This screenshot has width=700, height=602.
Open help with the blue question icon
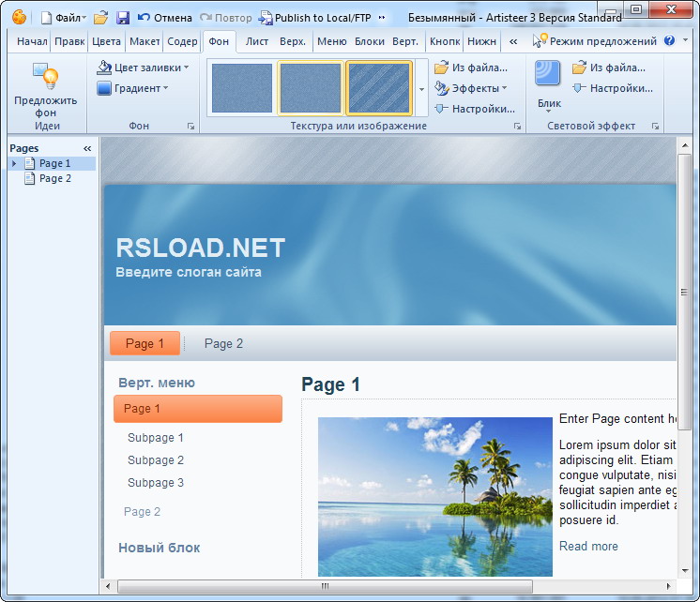point(669,40)
